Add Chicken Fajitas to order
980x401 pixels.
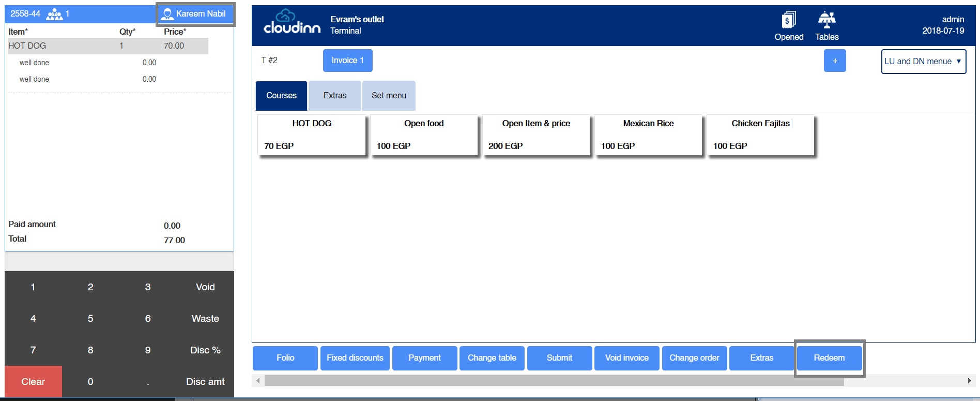760,135
